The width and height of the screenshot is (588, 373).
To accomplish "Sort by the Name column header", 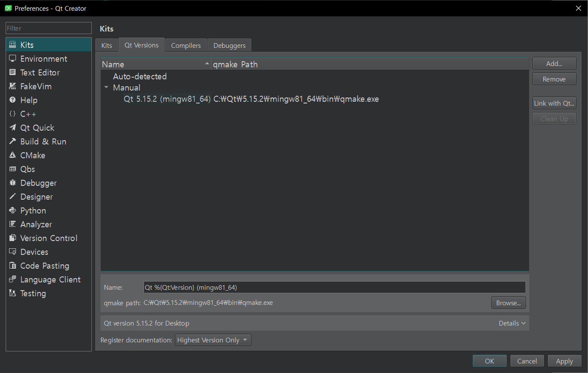I will [156, 64].
